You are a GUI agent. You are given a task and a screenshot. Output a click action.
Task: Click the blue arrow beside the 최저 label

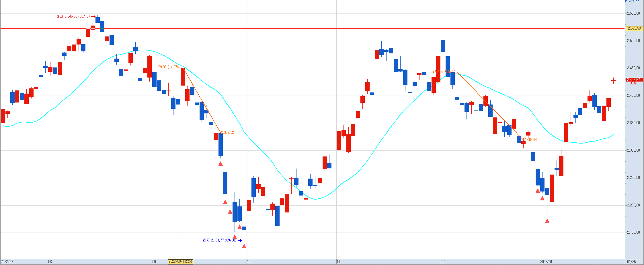tap(240, 240)
